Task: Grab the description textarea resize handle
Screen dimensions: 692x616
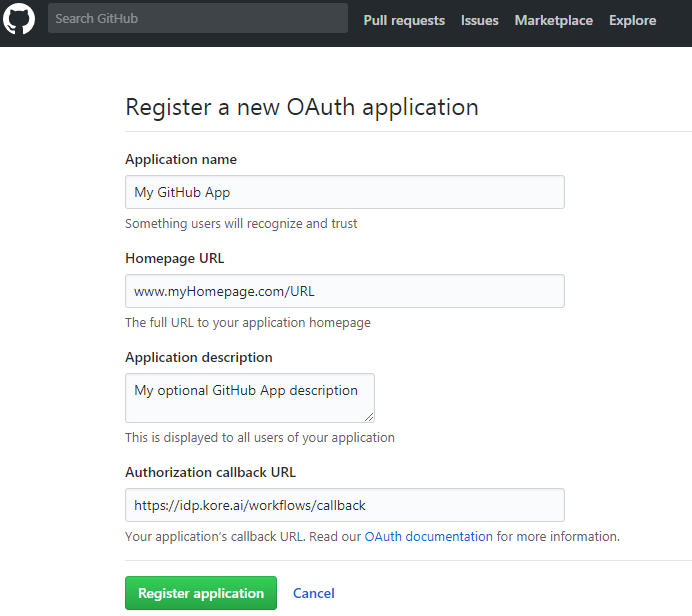Action: point(369,417)
